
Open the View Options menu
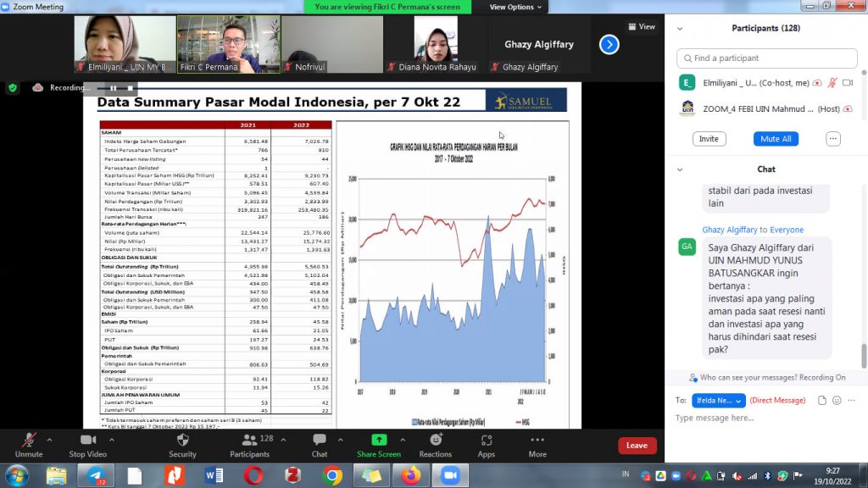515,7
